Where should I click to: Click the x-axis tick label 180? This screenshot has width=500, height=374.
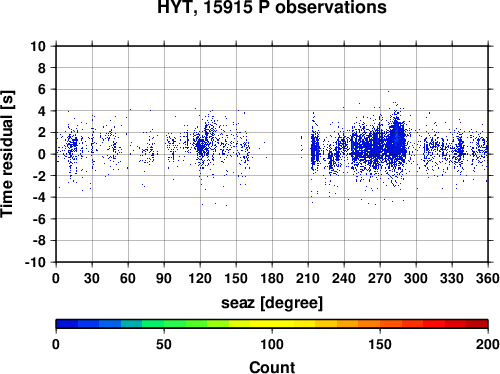272,278
